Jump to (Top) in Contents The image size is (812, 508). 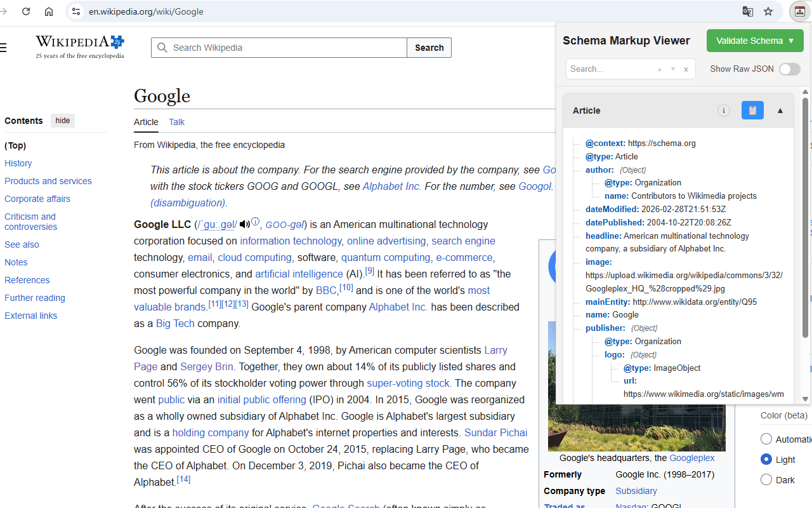point(16,145)
